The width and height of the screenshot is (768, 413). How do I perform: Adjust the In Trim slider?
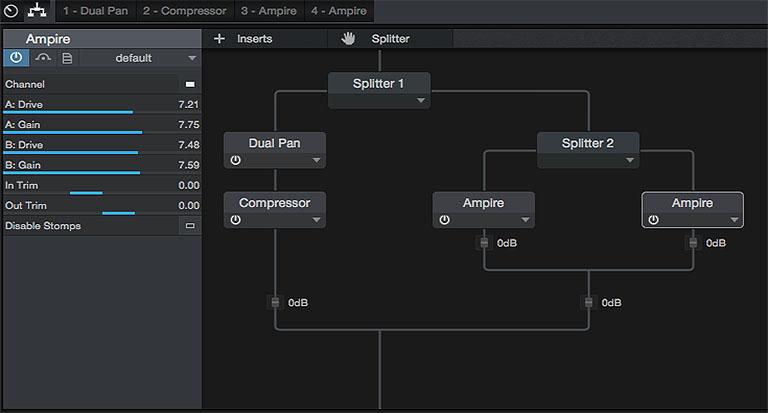(102, 193)
